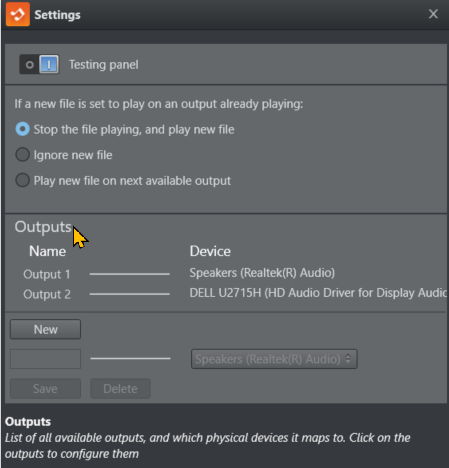Open the Speakers (Realtek(R) Audio) device dropdown

pyautogui.click(x=274, y=359)
